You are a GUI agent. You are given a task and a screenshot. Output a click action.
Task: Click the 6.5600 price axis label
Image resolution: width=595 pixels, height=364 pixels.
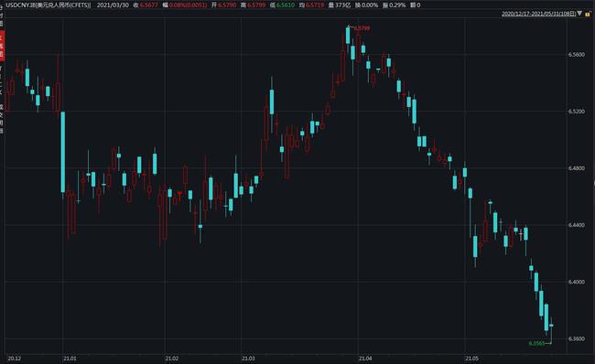tap(577, 55)
